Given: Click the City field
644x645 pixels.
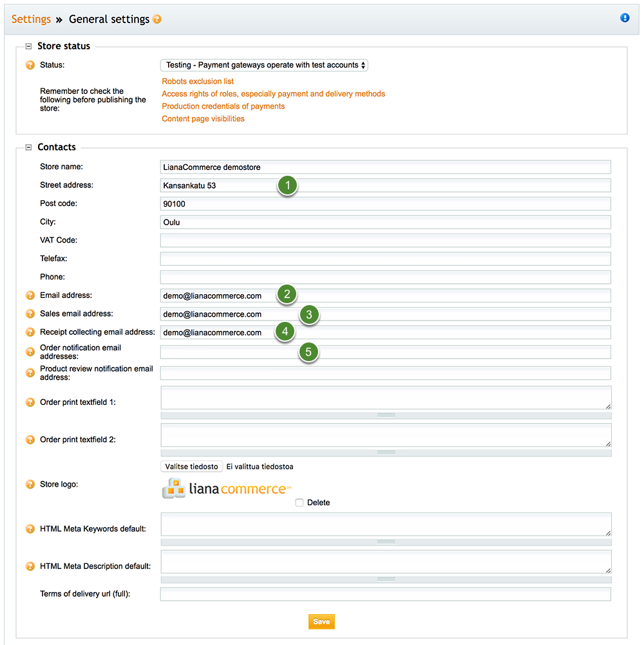Looking at the screenshot, I should pyautogui.click(x=386, y=222).
